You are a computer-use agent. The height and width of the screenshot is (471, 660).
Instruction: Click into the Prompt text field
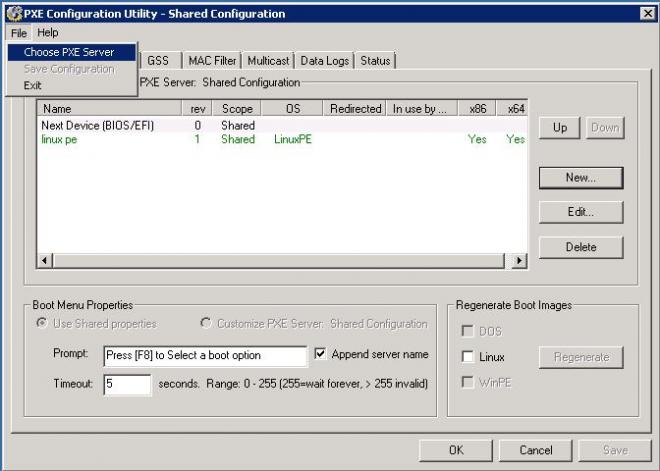205,356
